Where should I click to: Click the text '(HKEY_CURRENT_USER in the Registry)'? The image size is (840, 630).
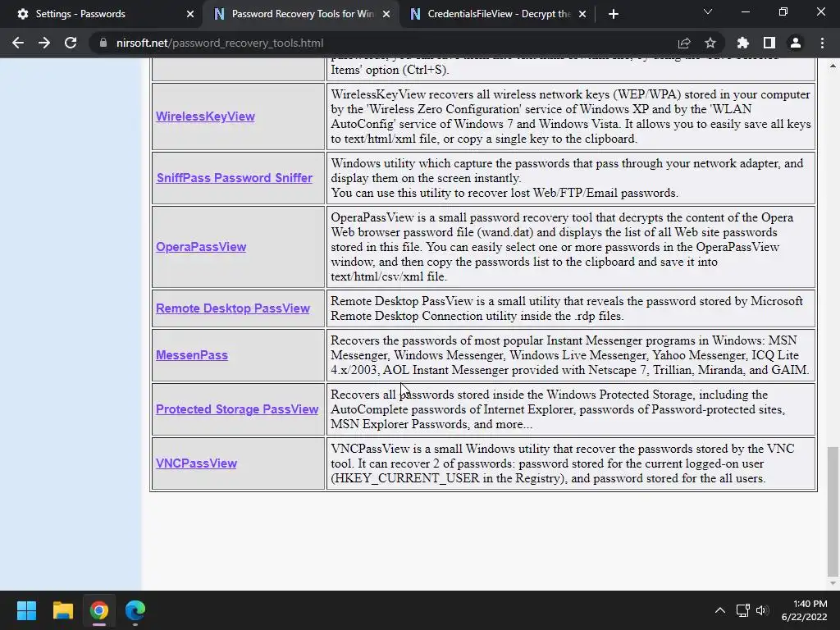pyautogui.click(x=448, y=478)
